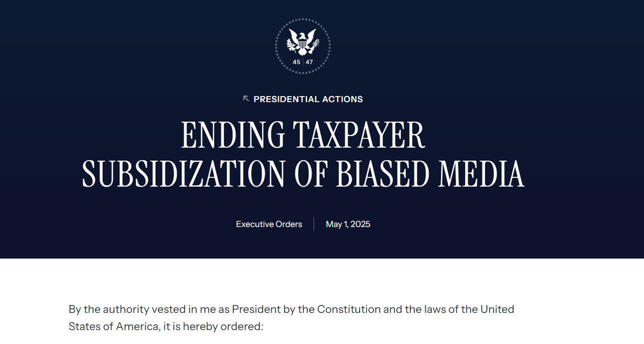Viewport: 644px width, 344px height.
Task: Click the "45" numeral inside the seal
Action: coord(296,62)
